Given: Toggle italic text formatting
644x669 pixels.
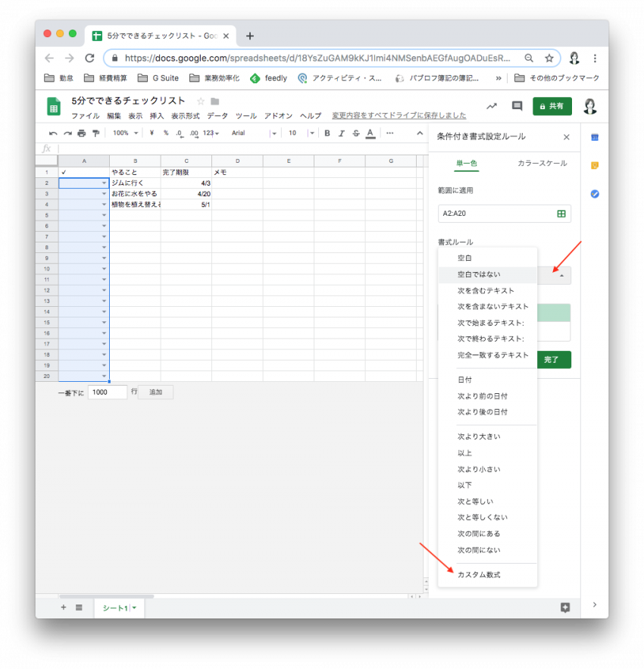Looking at the screenshot, I should [x=342, y=133].
